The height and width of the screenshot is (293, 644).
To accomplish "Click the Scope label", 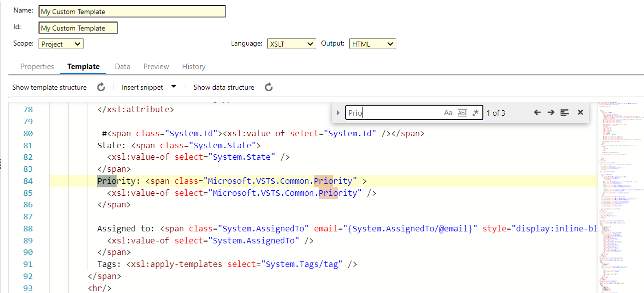I will [x=24, y=44].
